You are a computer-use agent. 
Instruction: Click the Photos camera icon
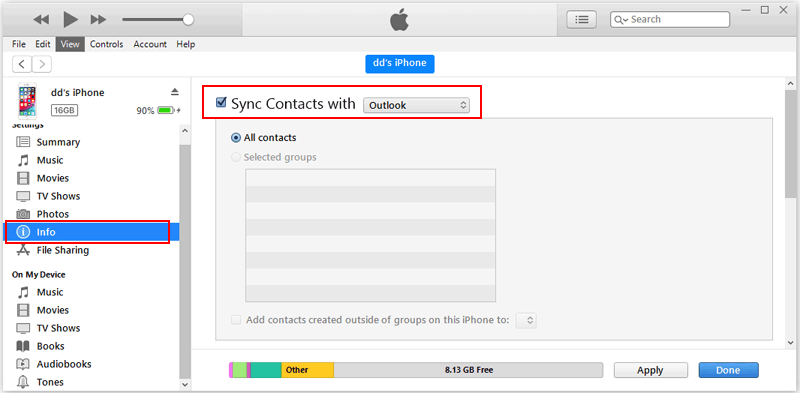[x=23, y=214]
